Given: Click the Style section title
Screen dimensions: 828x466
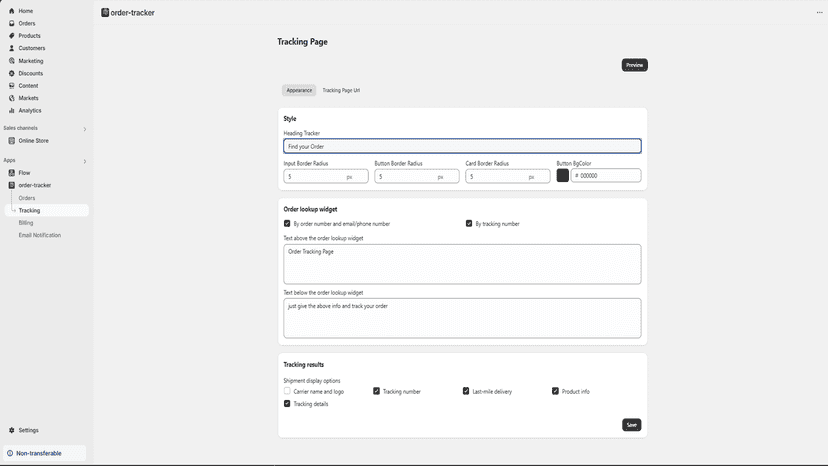Looking at the screenshot, I should [290, 119].
